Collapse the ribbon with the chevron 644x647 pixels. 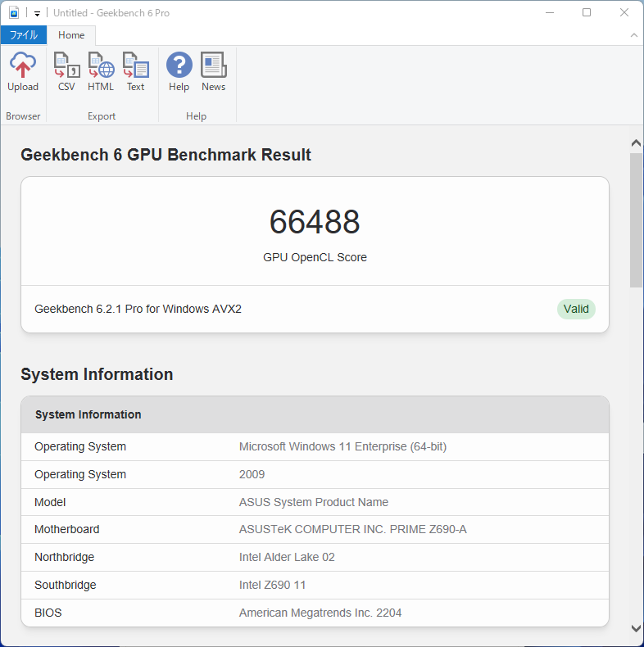click(x=633, y=35)
